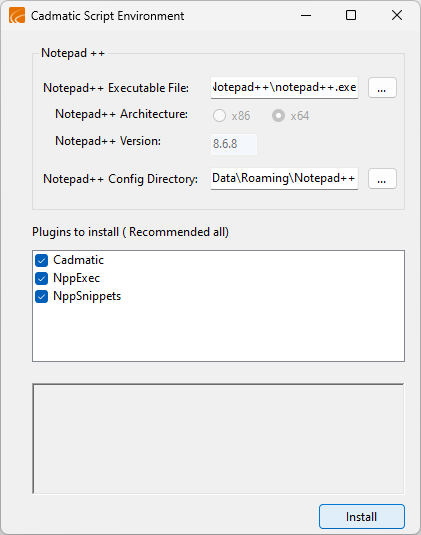Uncheck the NppSnippets plugin checkbox
Image resolution: width=421 pixels, height=535 pixels.
coord(42,297)
